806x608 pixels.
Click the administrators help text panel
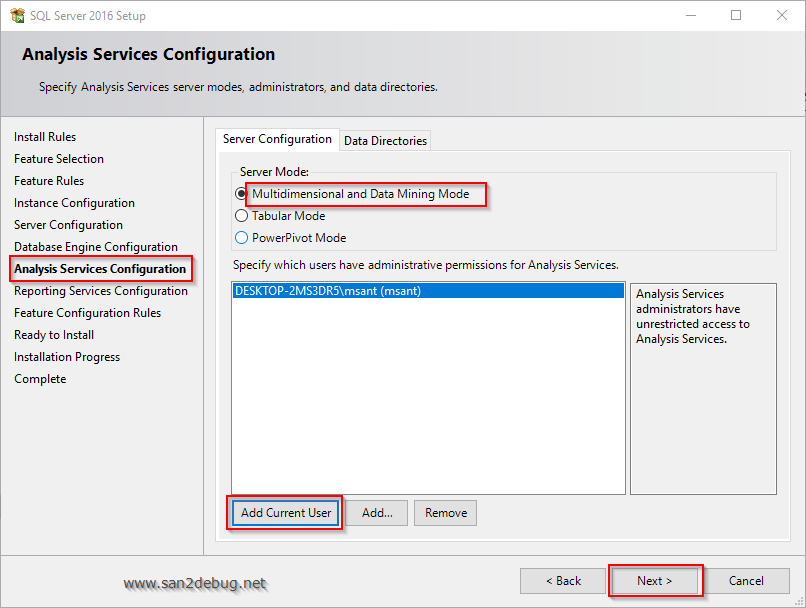pos(703,389)
